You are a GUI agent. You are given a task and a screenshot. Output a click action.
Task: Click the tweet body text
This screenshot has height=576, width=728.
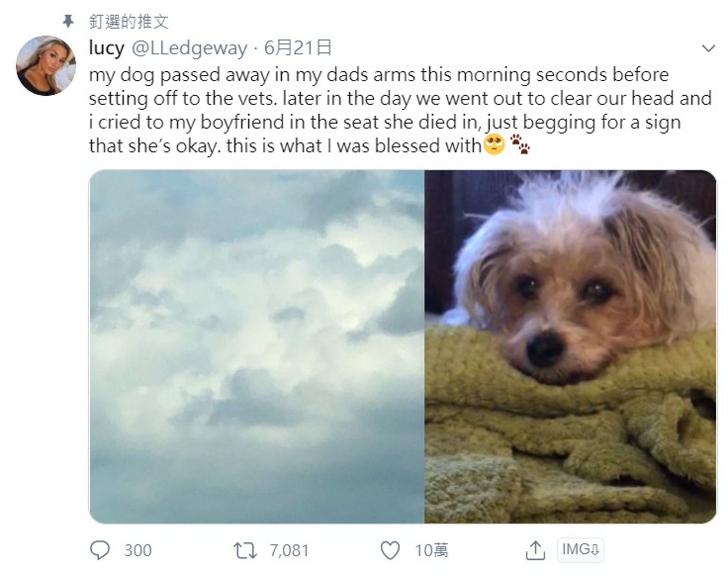[400, 110]
